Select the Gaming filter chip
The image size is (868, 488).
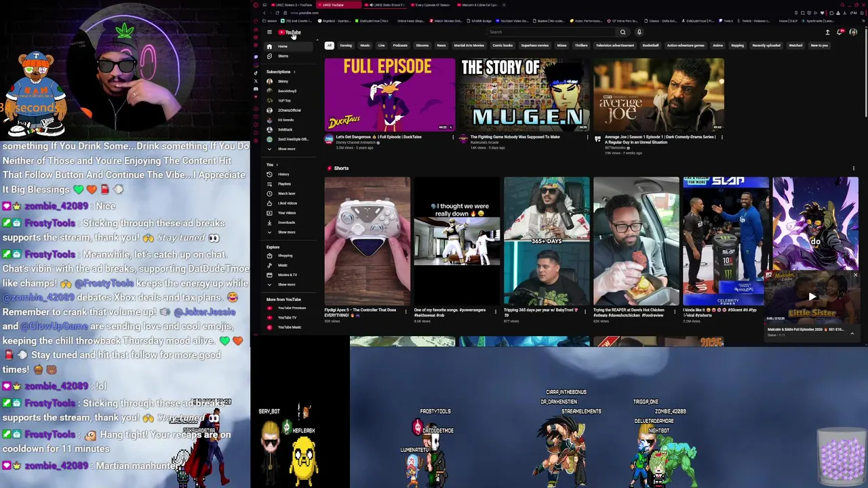coord(346,45)
